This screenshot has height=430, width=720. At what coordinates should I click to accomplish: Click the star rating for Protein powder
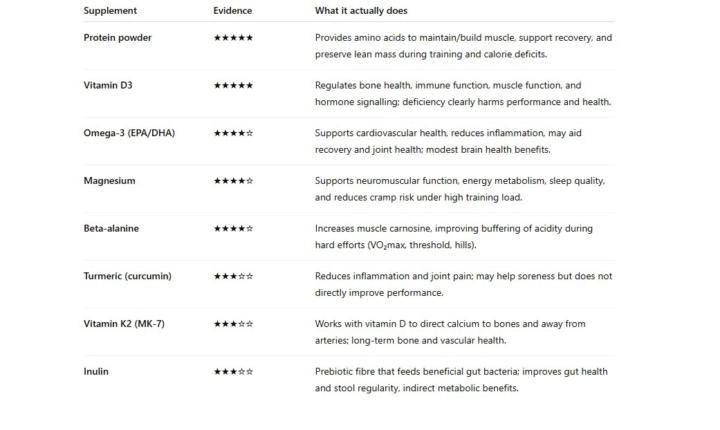point(233,38)
